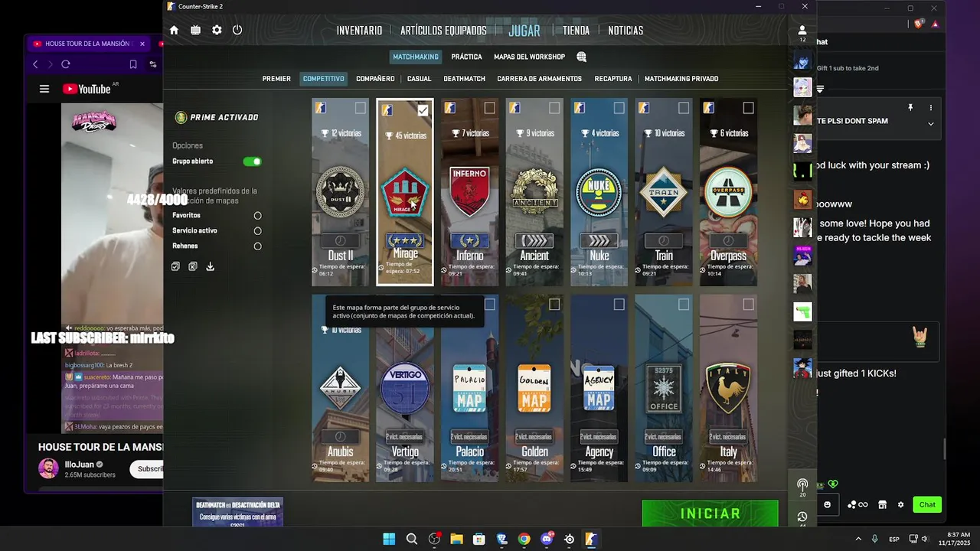Go to the CS2 home screen icon

coord(174,30)
